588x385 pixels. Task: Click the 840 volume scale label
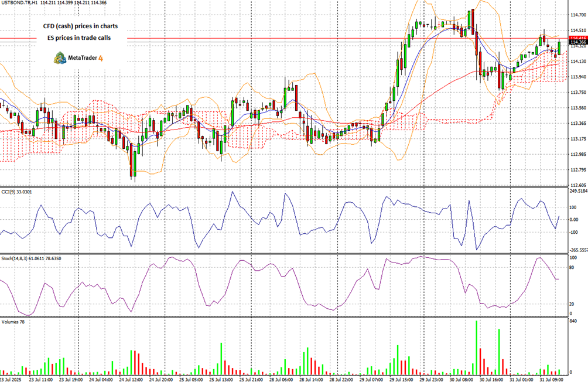[x=574, y=321]
